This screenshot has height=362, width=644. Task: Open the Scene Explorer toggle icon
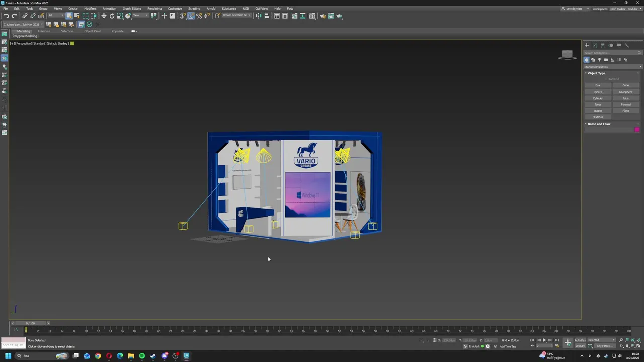[x=277, y=16]
